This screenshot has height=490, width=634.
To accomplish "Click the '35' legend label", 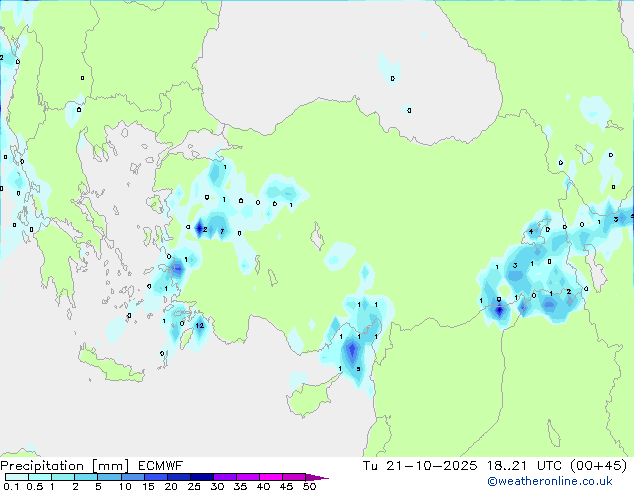I will point(240,486).
